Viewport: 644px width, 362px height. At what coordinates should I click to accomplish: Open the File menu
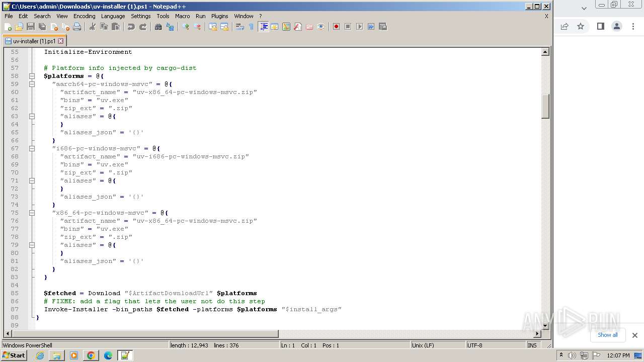9,16
